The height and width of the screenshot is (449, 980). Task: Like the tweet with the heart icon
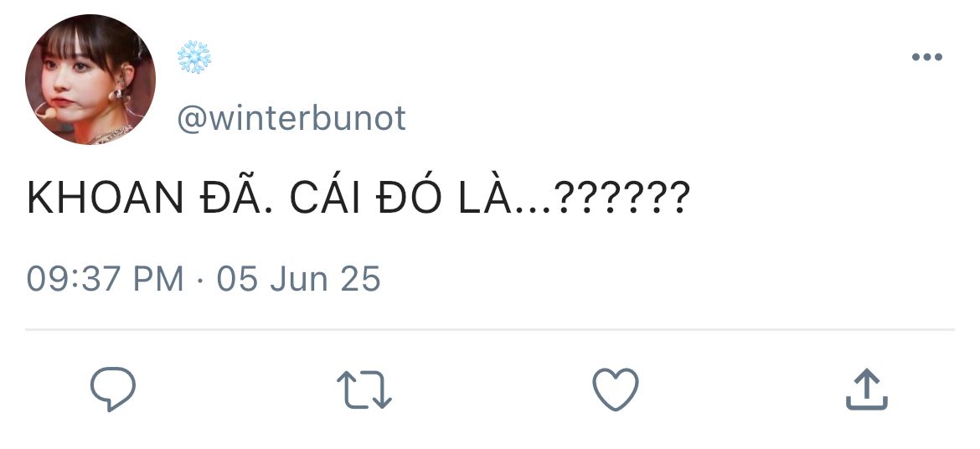point(616,389)
